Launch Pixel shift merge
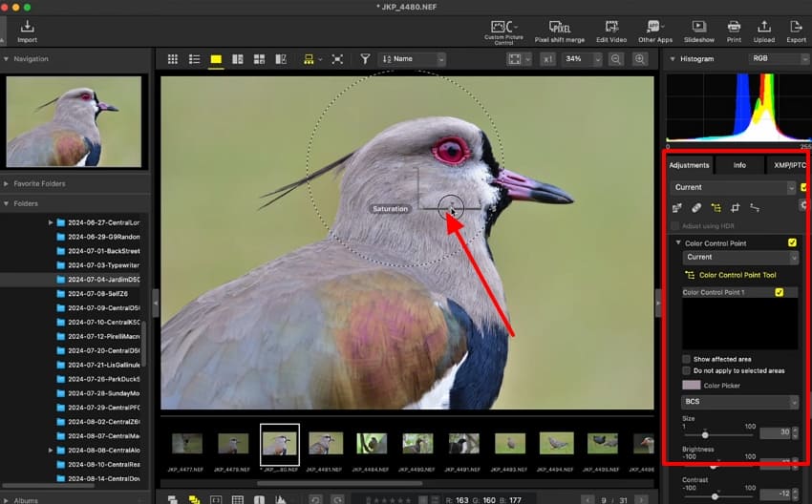Screen dimensions: 812x504 [x=559, y=31]
